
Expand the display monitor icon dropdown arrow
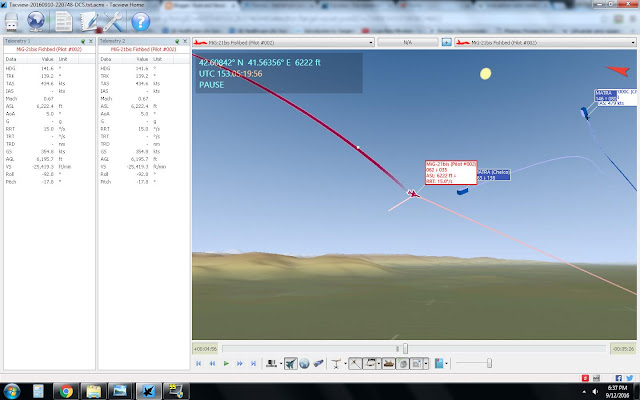click(x=281, y=364)
